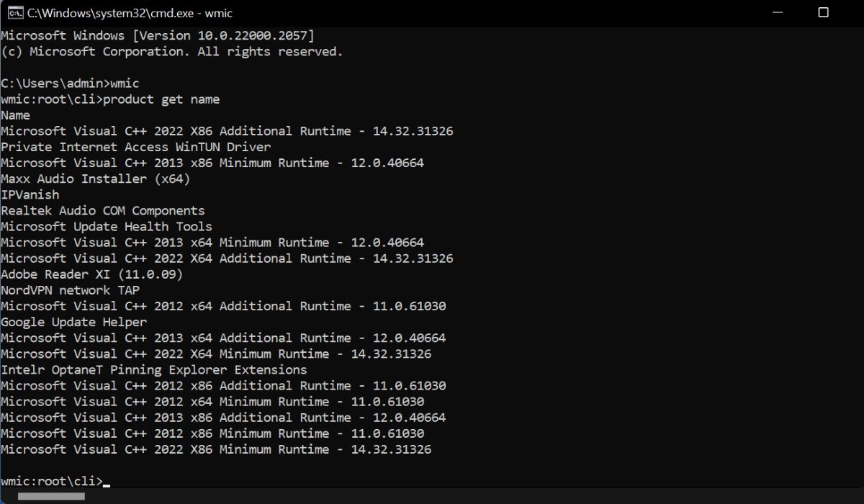Maximize the command prompt window
The width and height of the screenshot is (864, 504).
824,12
